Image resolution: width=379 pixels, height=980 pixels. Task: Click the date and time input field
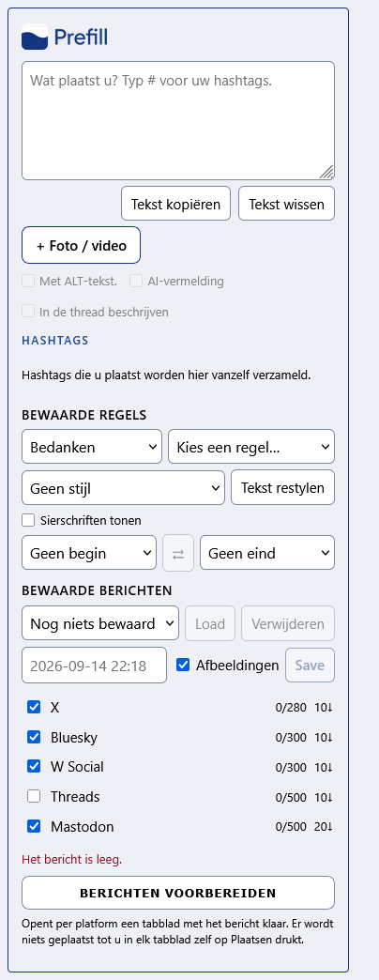coord(95,665)
